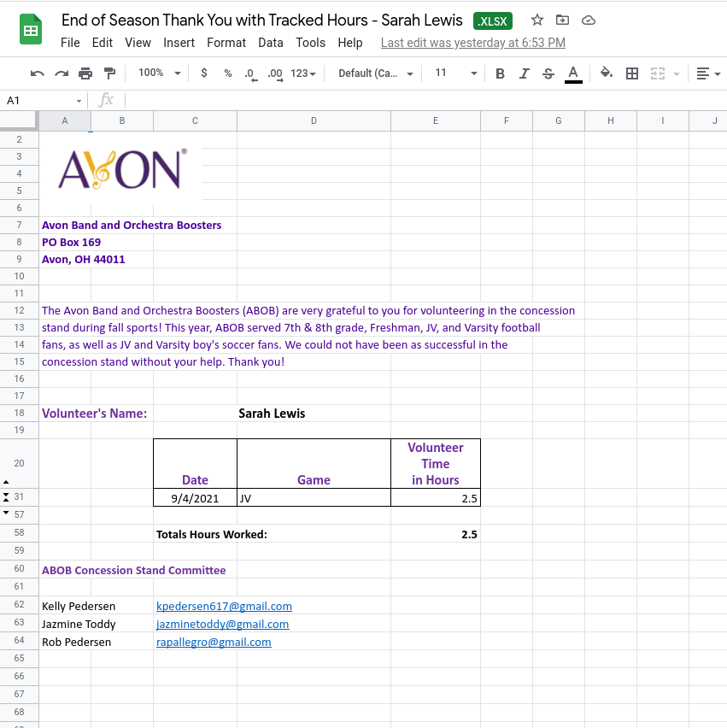The height and width of the screenshot is (728, 727).
Task: Star this spreadsheet document
Action: [x=537, y=20]
